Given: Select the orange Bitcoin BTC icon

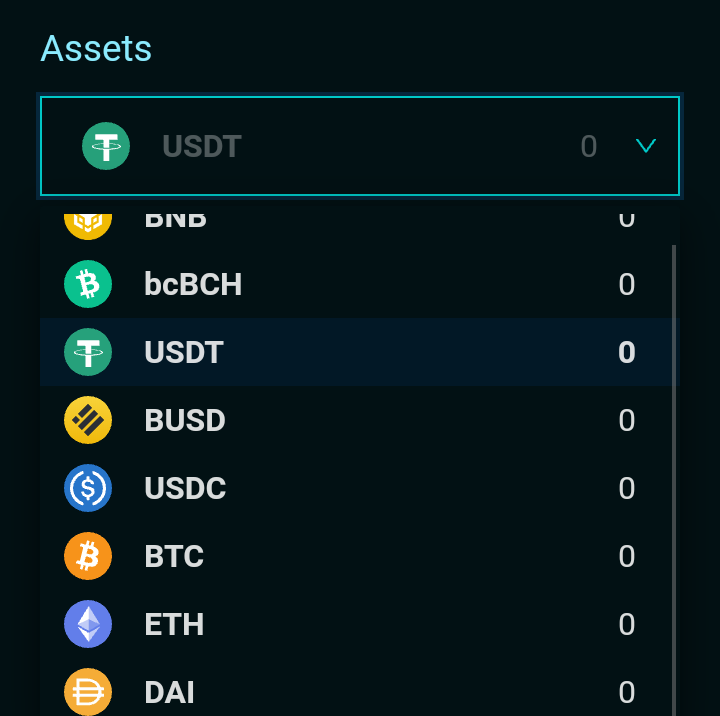Looking at the screenshot, I should (x=88, y=556).
